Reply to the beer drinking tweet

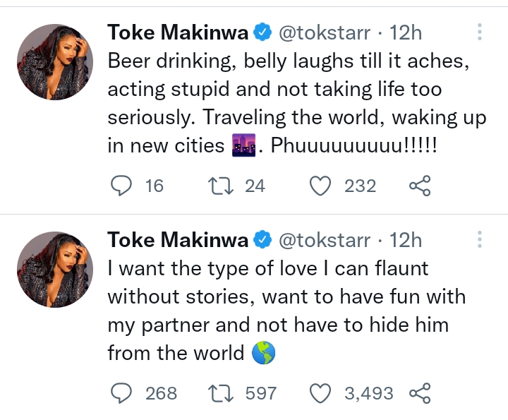[123, 186]
